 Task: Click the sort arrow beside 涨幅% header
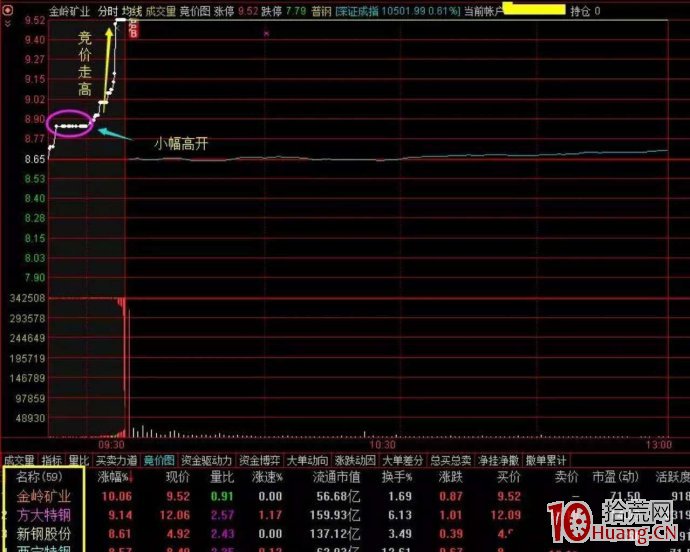click(132, 478)
